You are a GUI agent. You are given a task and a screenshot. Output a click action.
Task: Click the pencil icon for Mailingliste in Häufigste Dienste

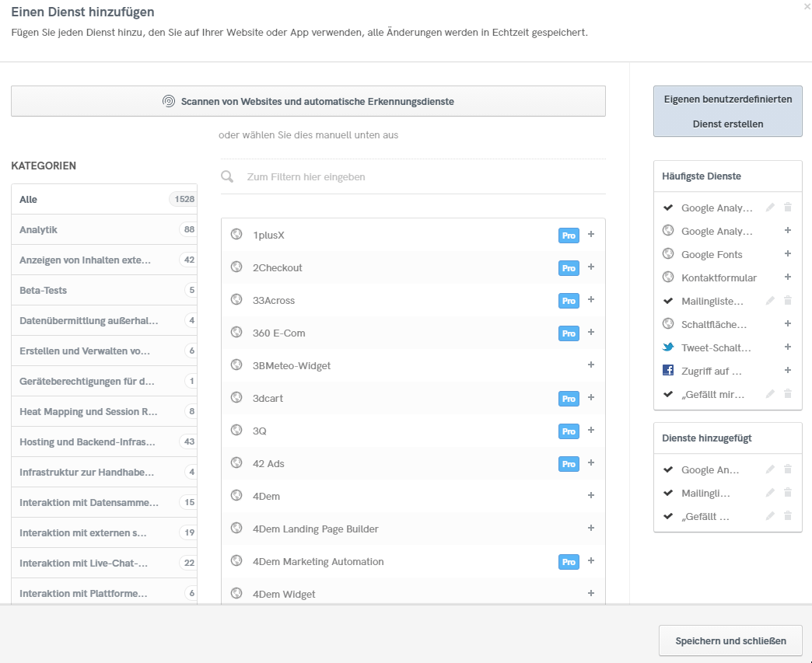pyautogui.click(x=770, y=301)
